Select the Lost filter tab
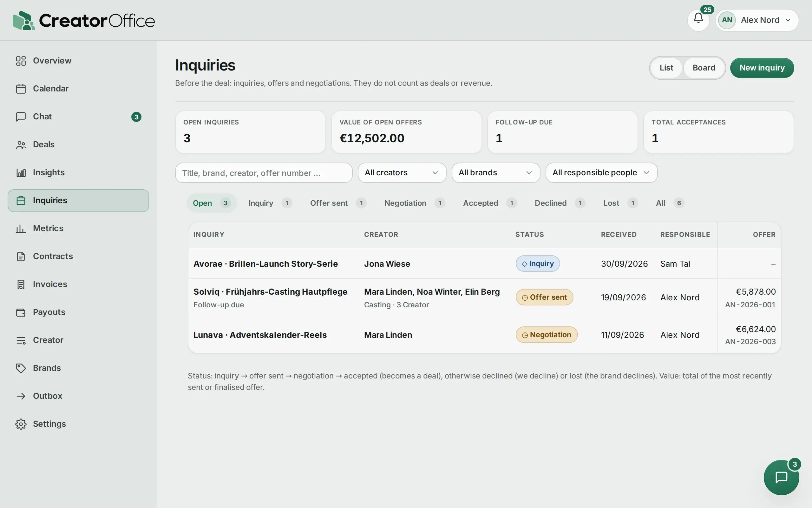This screenshot has height=508, width=812. pyautogui.click(x=620, y=203)
